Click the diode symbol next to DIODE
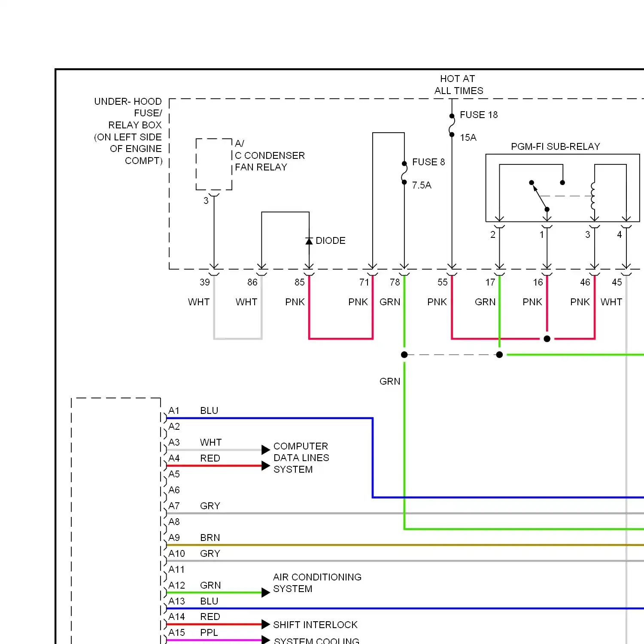 click(309, 241)
